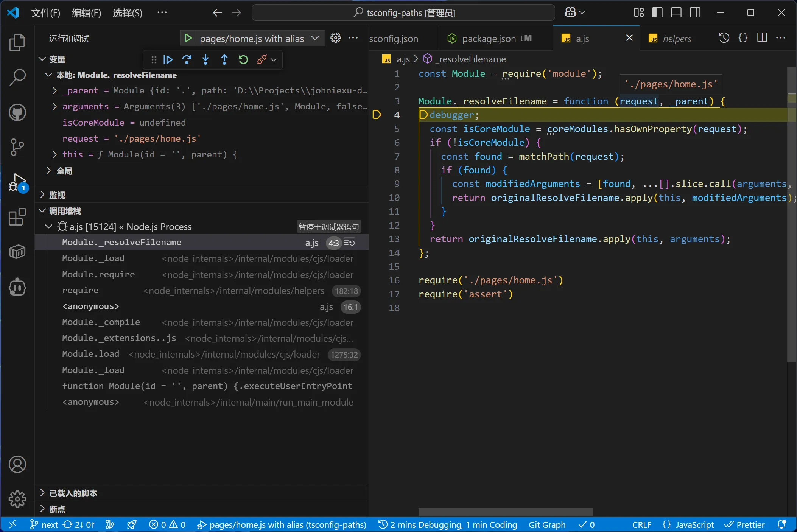The height and width of the screenshot is (532, 797).
Task: Click the Prettier status bar button
Action: 745,525
